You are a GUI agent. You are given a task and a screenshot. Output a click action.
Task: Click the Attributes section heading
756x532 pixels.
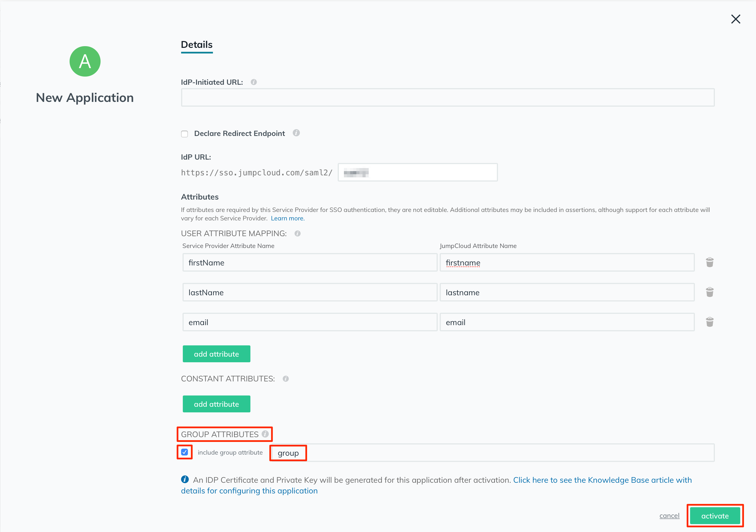pyautogui.click(x=199, y=197)
